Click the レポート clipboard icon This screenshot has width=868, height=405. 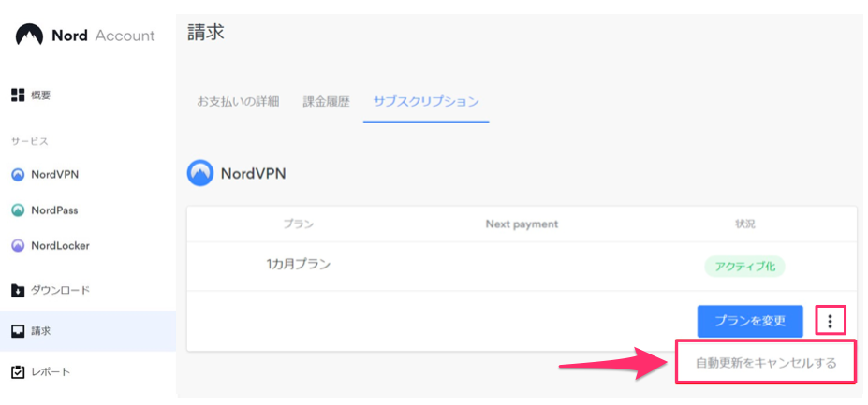pos(19,372)
